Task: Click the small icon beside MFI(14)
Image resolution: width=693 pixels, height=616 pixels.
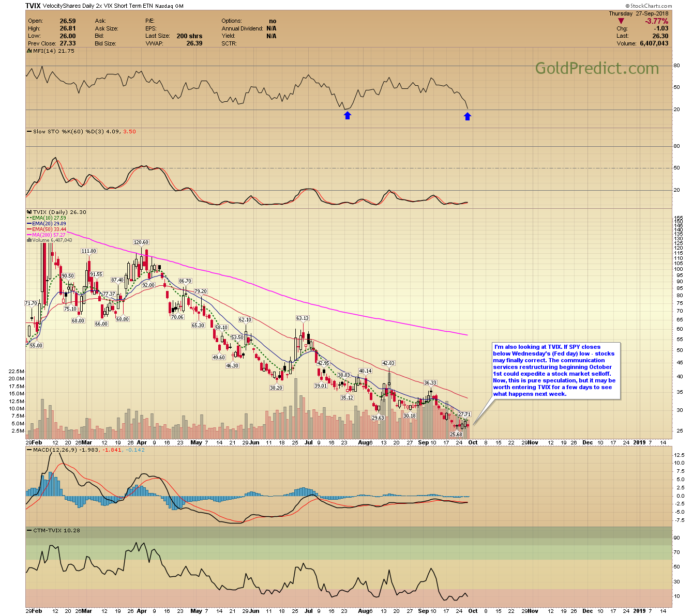Action: (x=29, y=51)
